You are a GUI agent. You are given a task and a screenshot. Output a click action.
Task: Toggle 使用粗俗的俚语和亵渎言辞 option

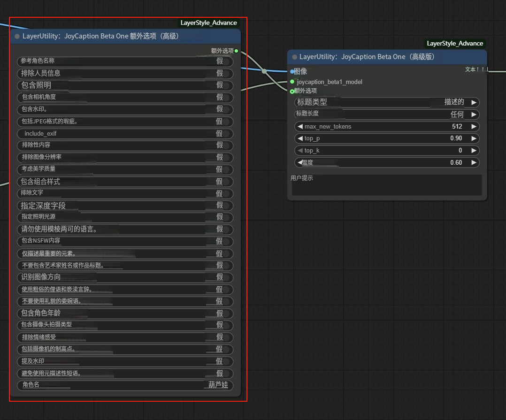[x=125, y=290]
